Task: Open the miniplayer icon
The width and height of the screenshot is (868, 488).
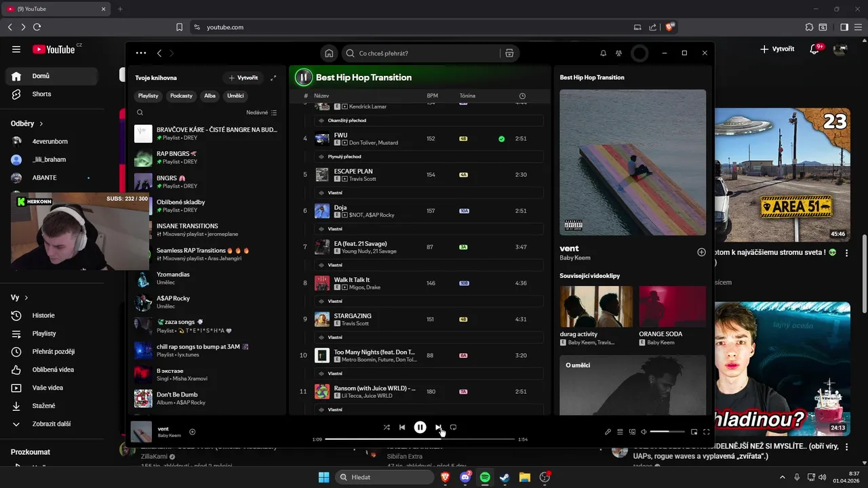Action: 694,432
